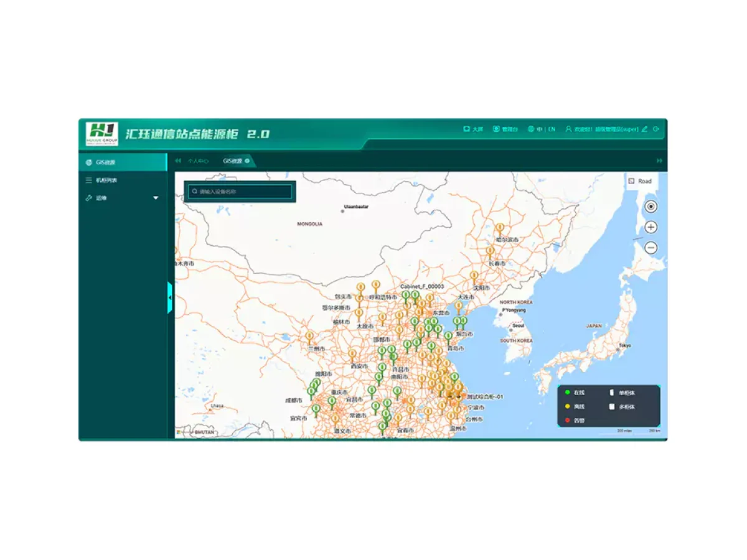Zoom in with the plus map button
The height and width of the screenshot is (560, 747).
coord(651,227)
